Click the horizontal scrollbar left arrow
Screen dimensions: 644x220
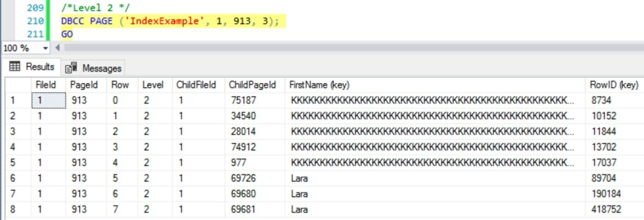(x=58, y=48)
